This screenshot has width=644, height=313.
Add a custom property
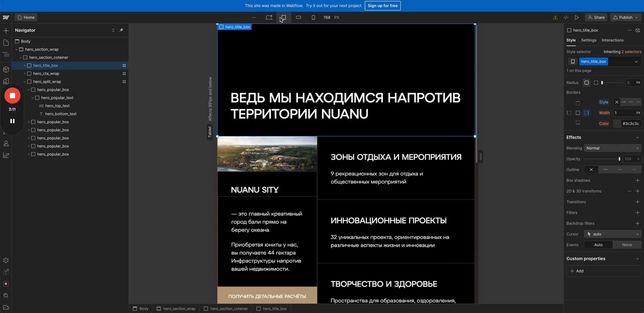tap(604, 271)
